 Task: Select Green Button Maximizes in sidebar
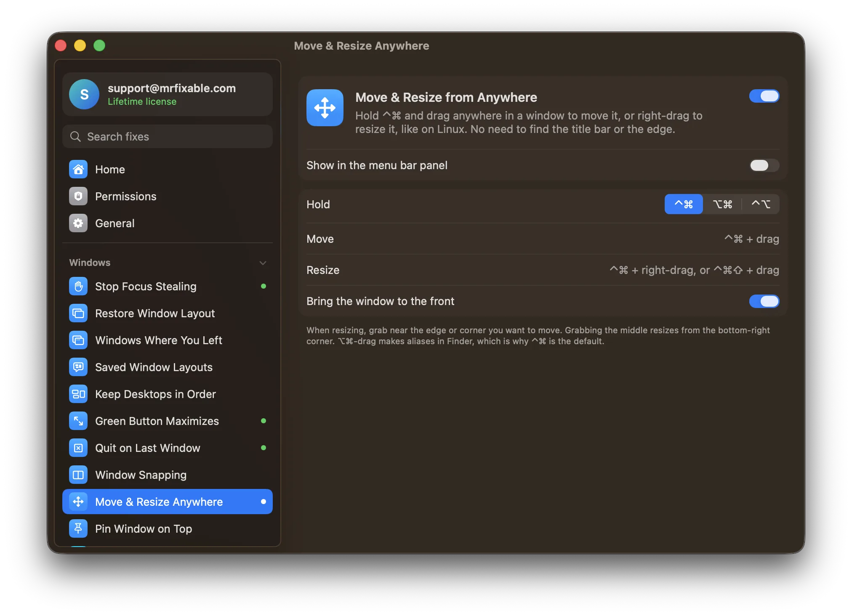pos(168,421)
